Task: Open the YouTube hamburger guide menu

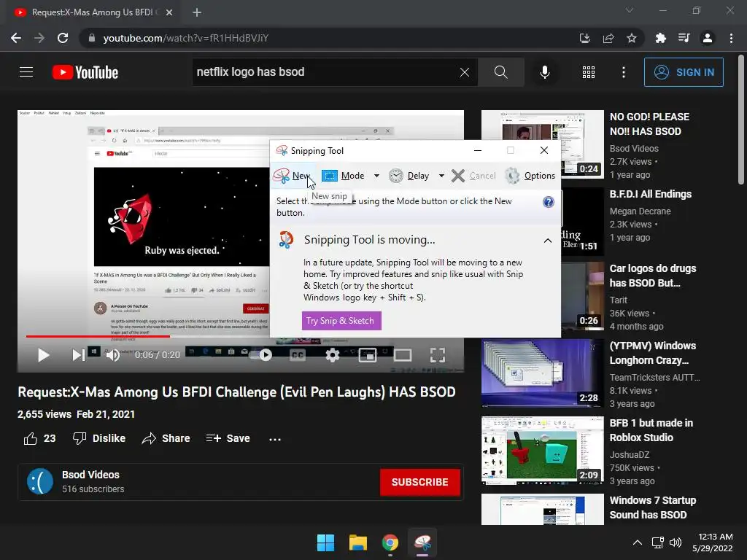Action: coord(26,72)
